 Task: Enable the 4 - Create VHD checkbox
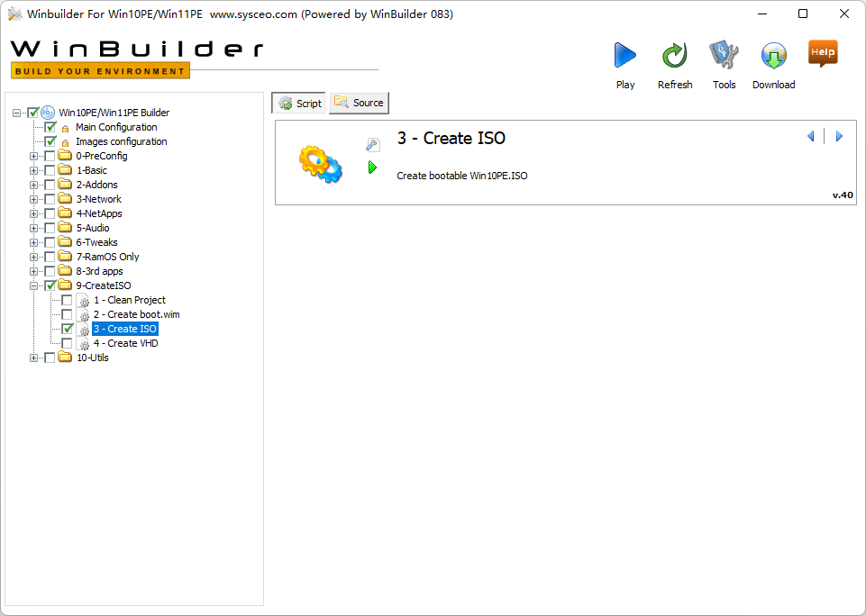67,343
